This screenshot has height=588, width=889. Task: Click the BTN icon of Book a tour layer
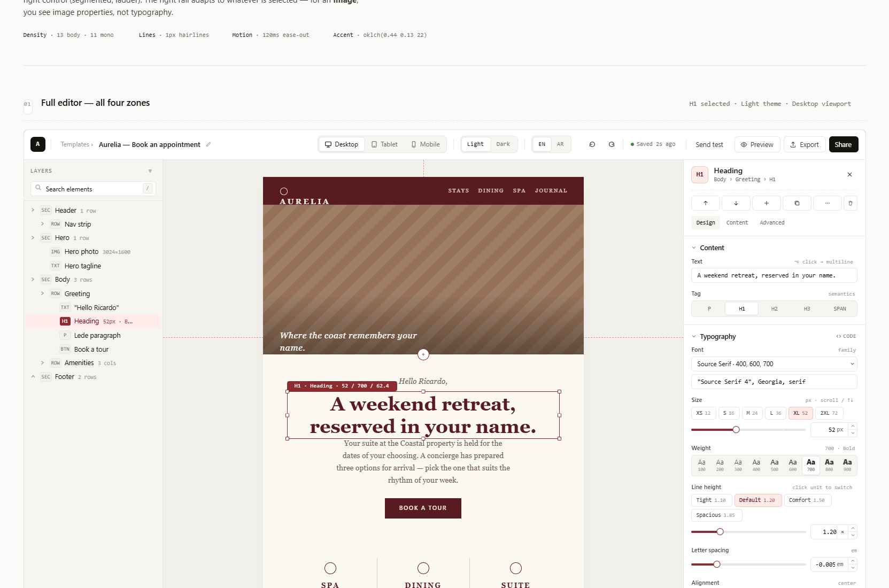65,349
